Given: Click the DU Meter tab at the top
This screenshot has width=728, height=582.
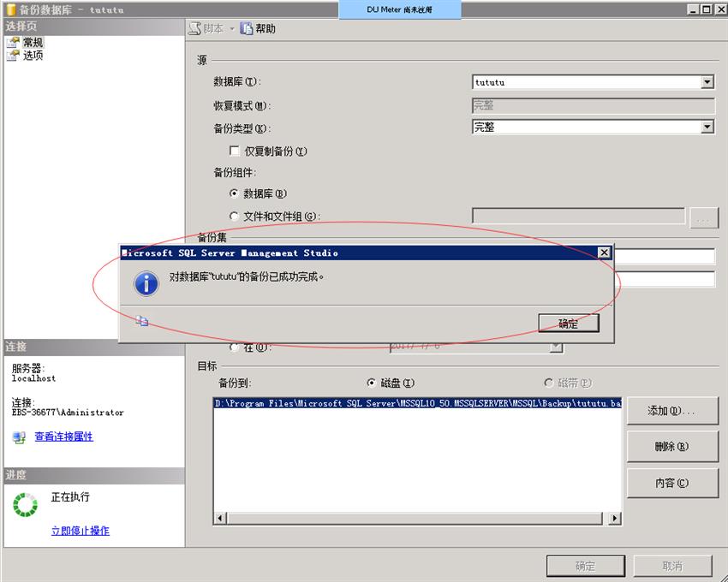Looking at the screenshot, I should click(x=400, y=9).
